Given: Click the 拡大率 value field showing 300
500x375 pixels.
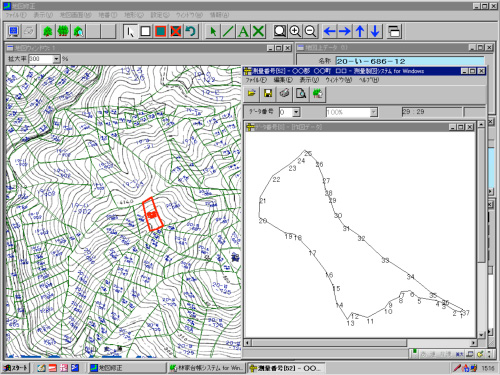Looking at the screenshot, I should (x=41, y=59).
